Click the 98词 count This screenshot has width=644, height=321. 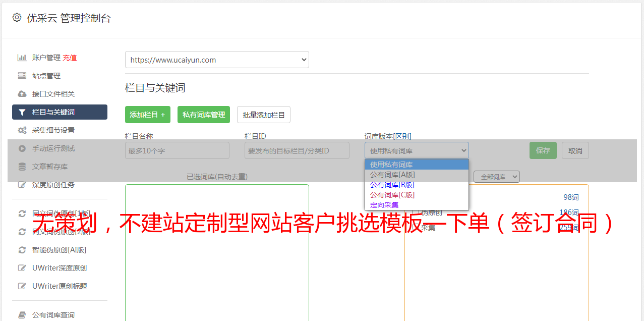click(571, 197)
